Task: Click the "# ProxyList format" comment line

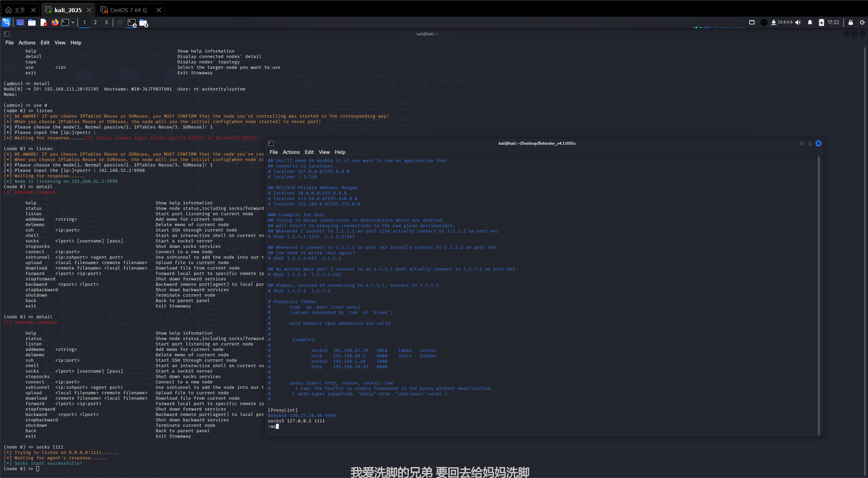Action: tap(292, 302)
